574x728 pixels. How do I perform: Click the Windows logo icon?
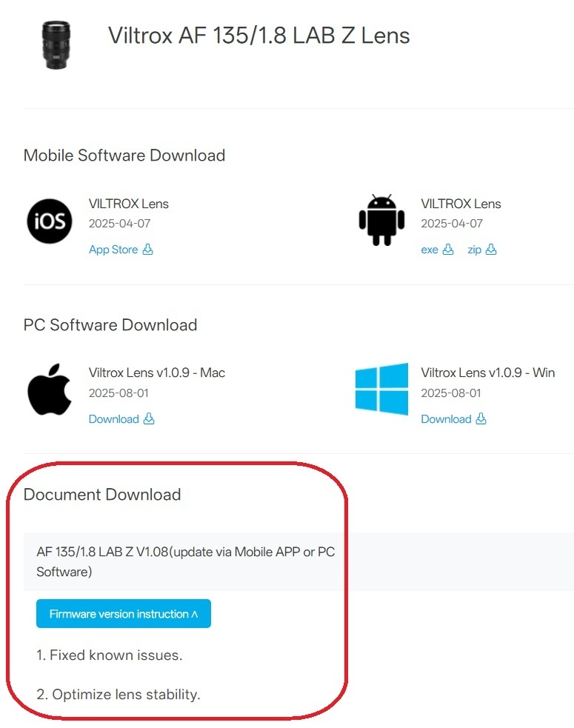[381, 388]
